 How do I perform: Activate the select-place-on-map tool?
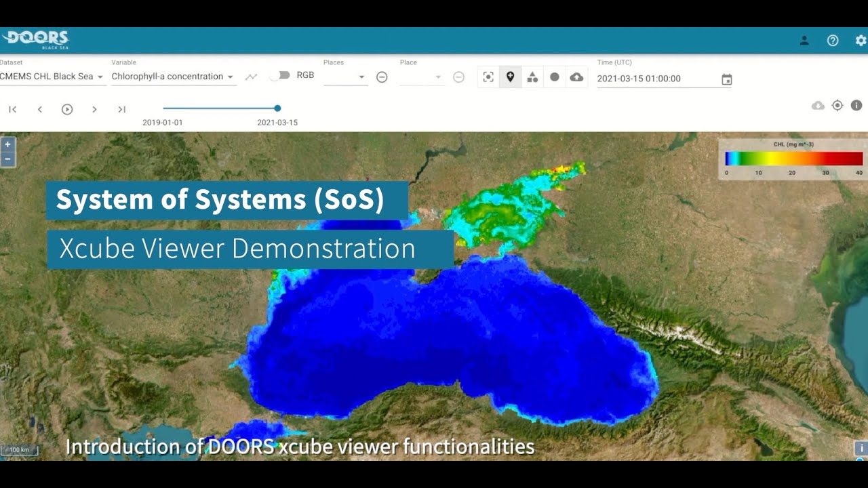(x=488, y=77)
